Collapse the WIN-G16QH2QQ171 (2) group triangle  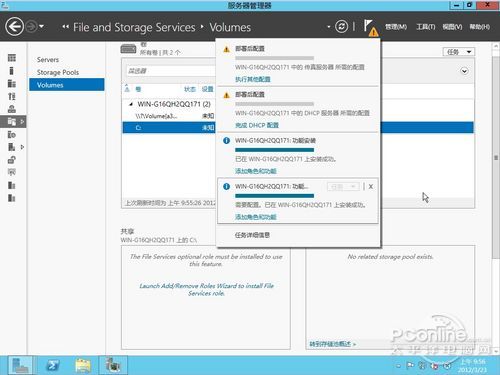click(x=131, y=104)
